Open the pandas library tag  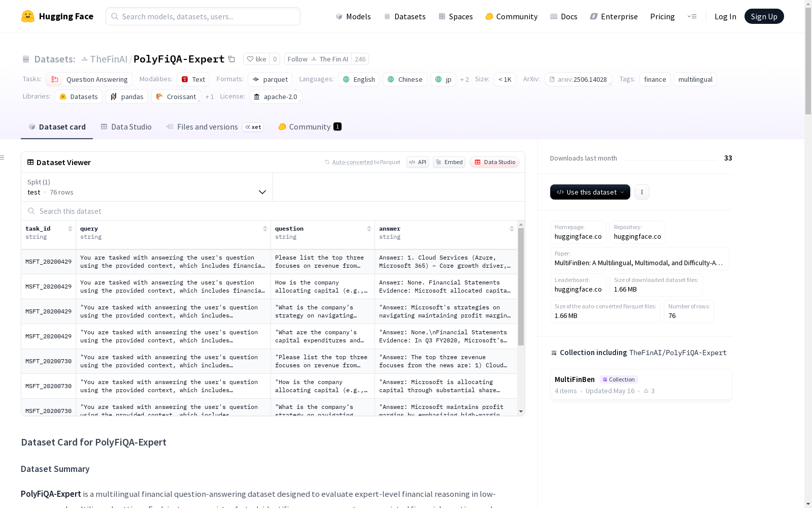[x=127, y=97]
